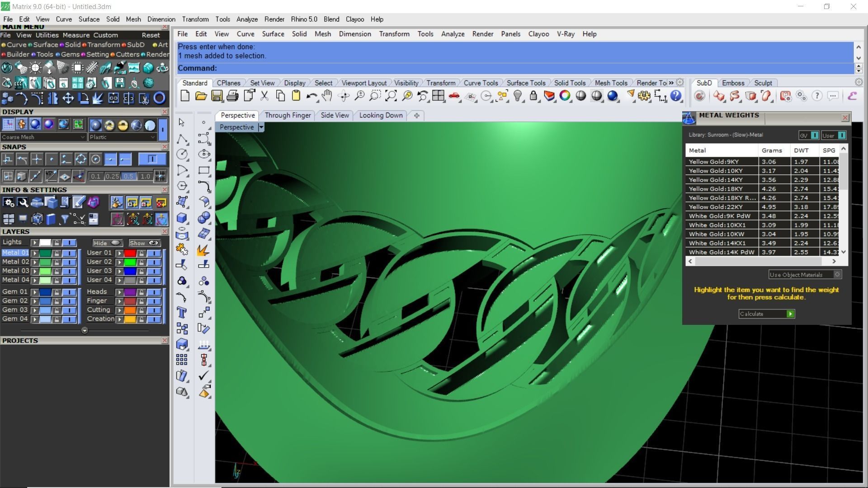868x488 pixels.
Task: Click the Creation orange color swatch
Action: coord(130,319)
